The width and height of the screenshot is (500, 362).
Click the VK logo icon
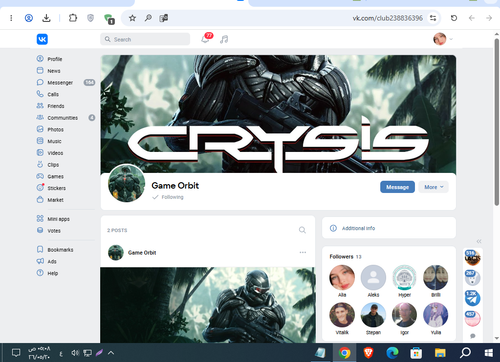click(42, 39)
